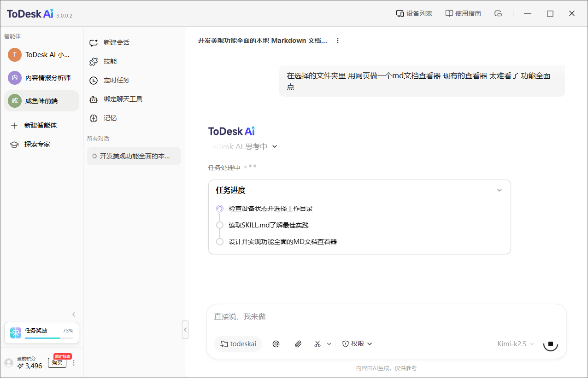This screenshot has height=378, width=588.
Task: Click the 直接说，我来做 input field
Action: point(386,317)
